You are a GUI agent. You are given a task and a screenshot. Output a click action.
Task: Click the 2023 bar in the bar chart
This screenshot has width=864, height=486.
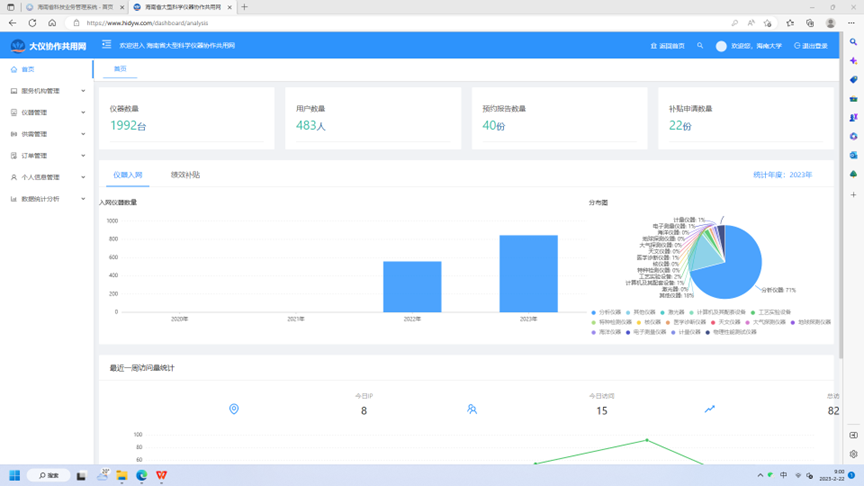click(x=528, y=274)
